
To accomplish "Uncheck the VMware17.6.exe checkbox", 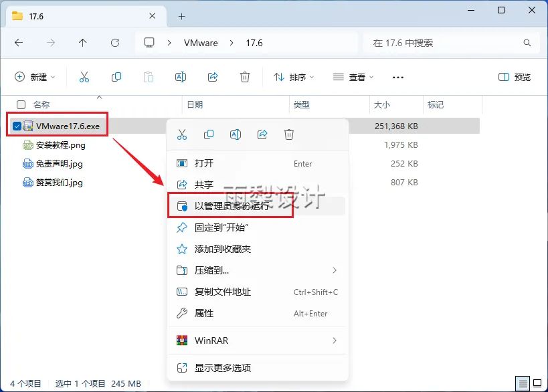I will 17,126.
